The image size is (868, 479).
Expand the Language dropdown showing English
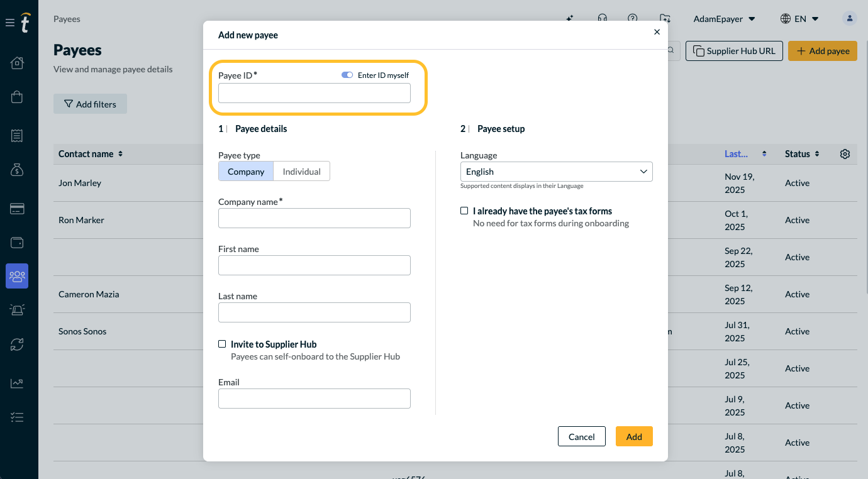coord(557,172)
